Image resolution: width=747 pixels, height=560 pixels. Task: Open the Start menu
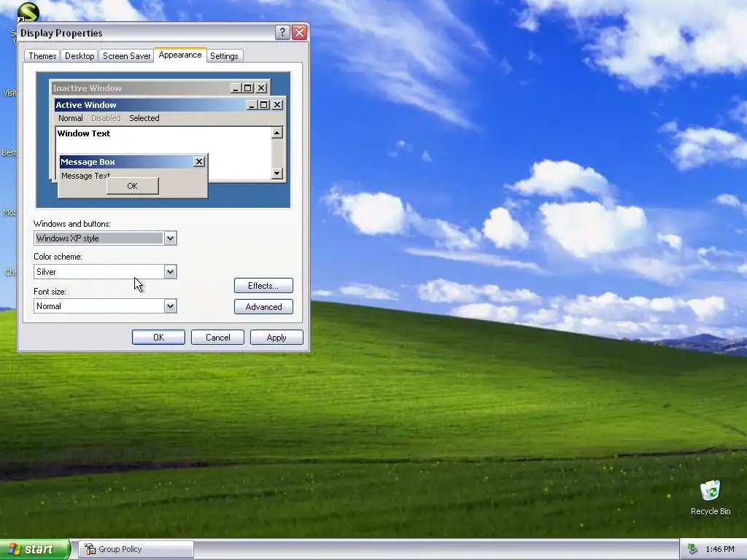(35, 549)
